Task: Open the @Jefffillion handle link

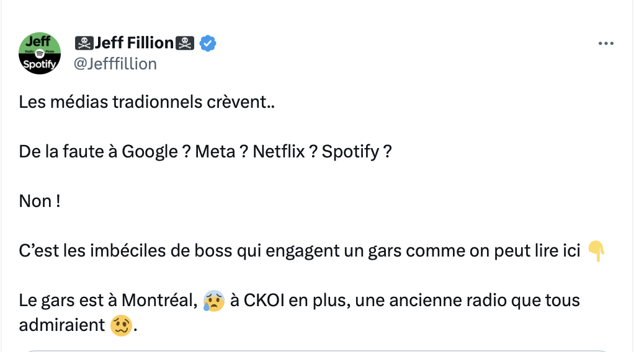Action: click(x=115, y=64)
